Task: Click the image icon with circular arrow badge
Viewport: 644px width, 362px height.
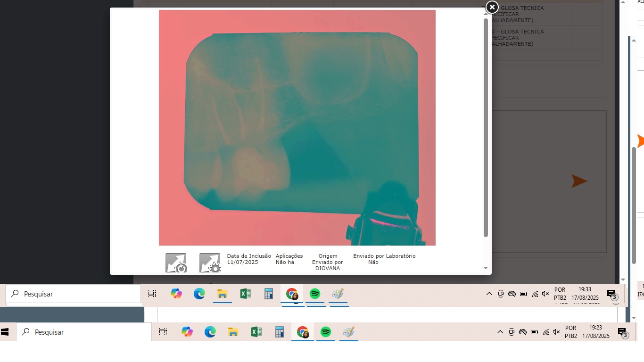Action: point(176,263)
